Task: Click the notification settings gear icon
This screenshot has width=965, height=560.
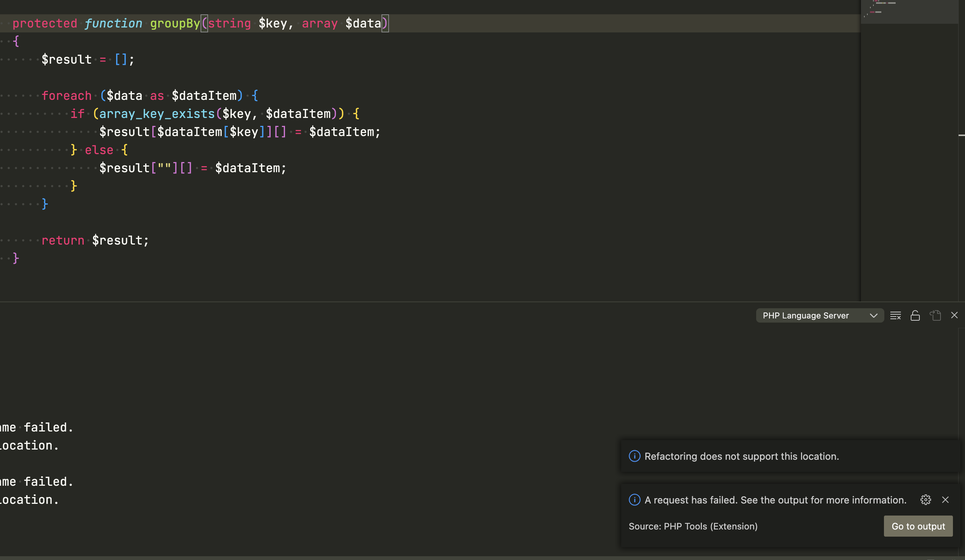Action: (925, 500)
